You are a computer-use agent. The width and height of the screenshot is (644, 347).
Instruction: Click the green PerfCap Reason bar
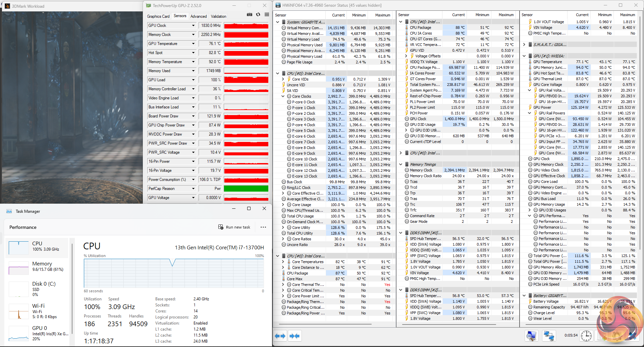(x=246, y=189)
